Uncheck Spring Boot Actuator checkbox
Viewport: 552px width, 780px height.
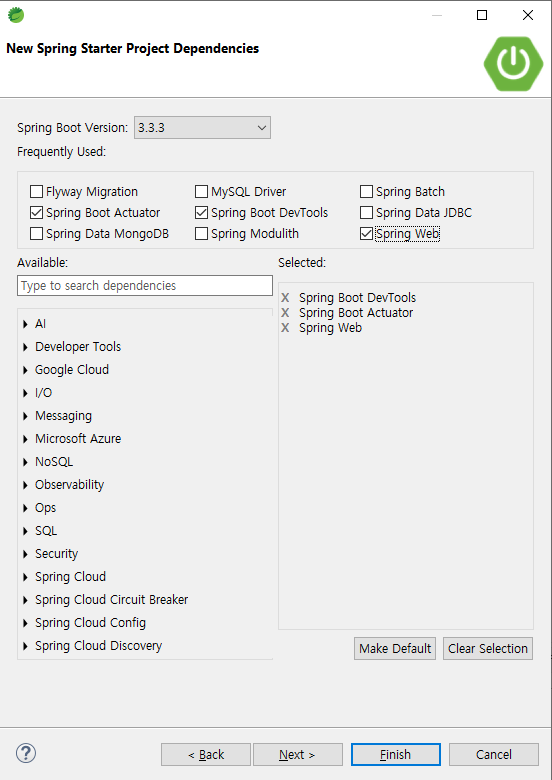[x=36, y=212]
